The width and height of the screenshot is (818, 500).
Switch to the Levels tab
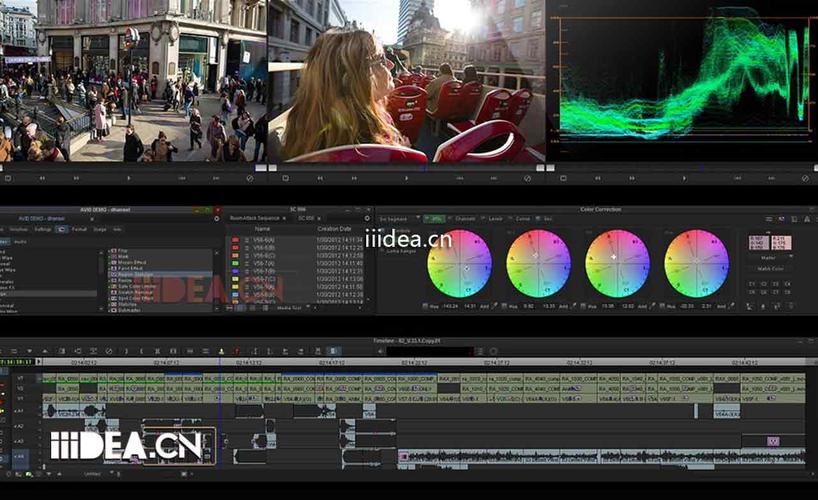496,219
